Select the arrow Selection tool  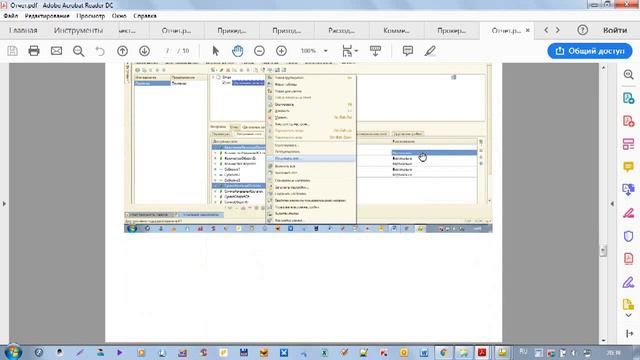[x=216, y=51]
